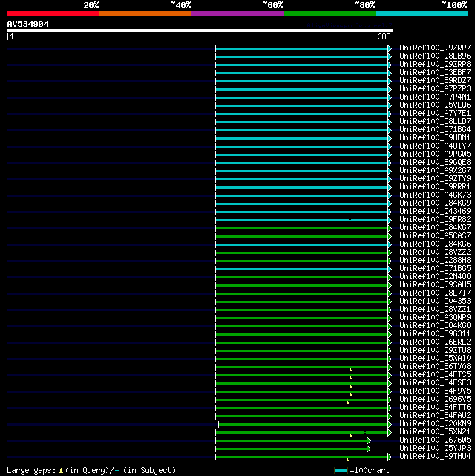Select the AV534904 query name
Screen dimensions: 475x476
coord(28,24)
